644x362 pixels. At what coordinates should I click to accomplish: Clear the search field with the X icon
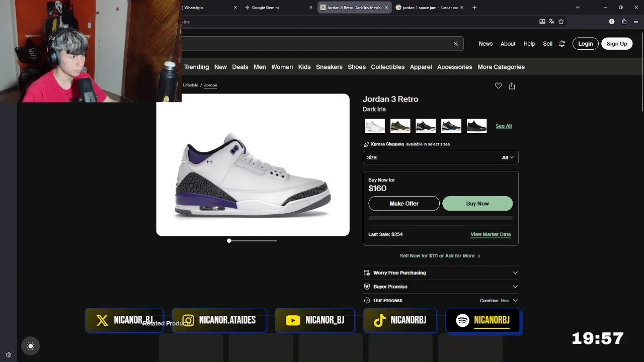(456, 44)
